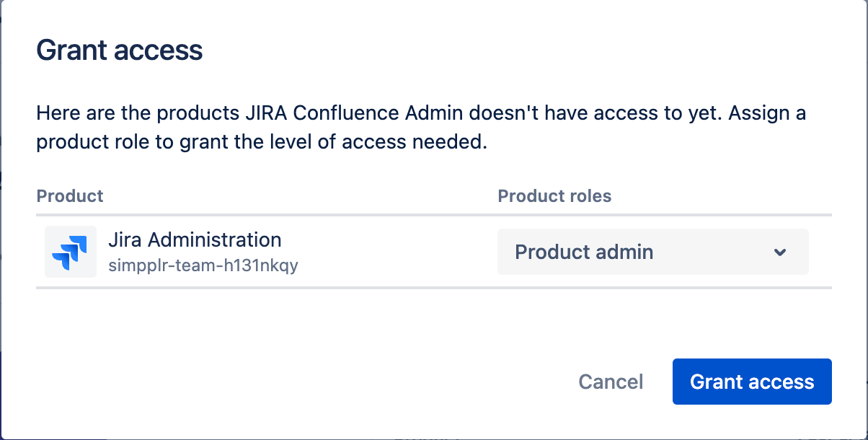Click the Grant access dialog heading

119,50
